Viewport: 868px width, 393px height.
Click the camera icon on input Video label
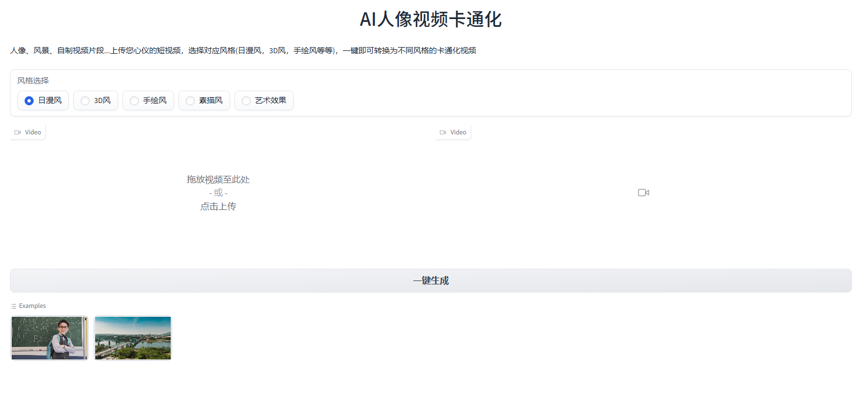coord(17,133)
